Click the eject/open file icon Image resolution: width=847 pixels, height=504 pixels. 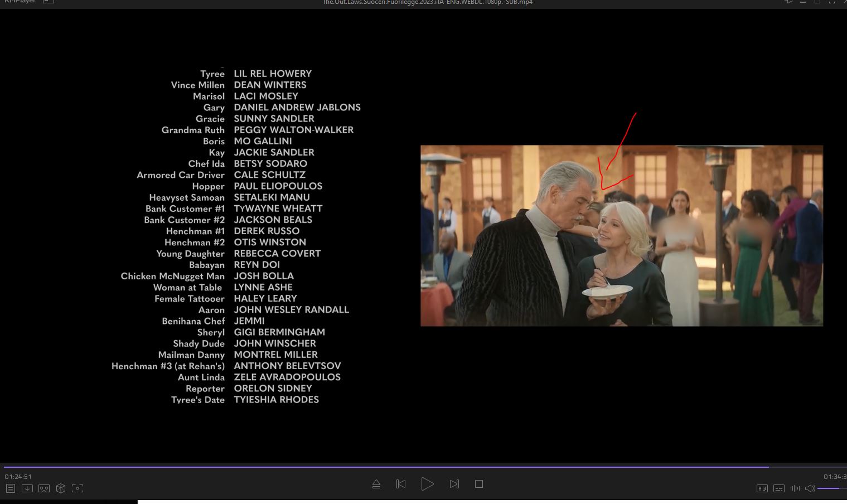pos(376,484)
